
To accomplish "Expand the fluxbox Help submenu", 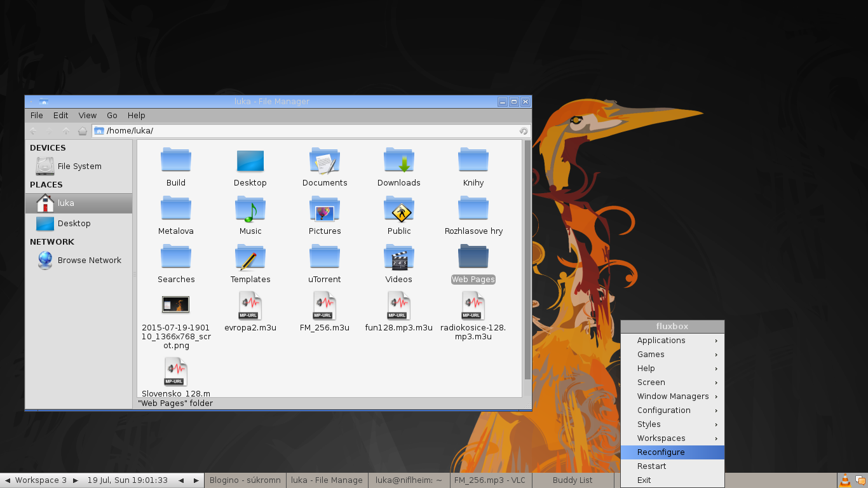I will click(672, 369).
